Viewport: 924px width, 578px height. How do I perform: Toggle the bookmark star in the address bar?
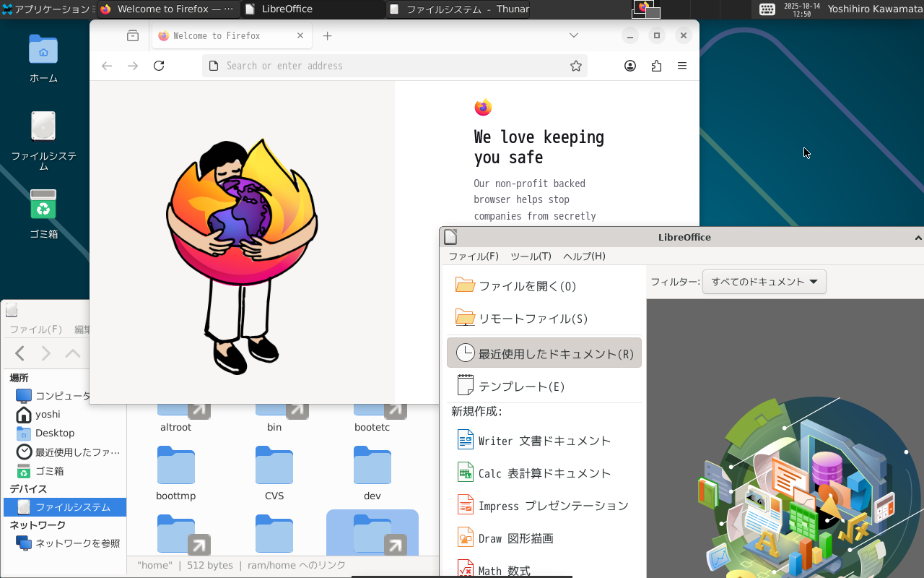pos(575,65)
